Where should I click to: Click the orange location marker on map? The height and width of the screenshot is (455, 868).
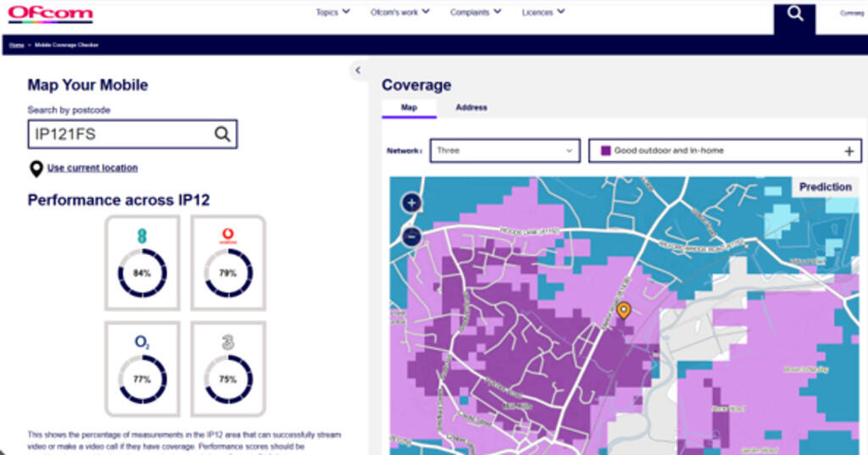click(x=623, y=311)
